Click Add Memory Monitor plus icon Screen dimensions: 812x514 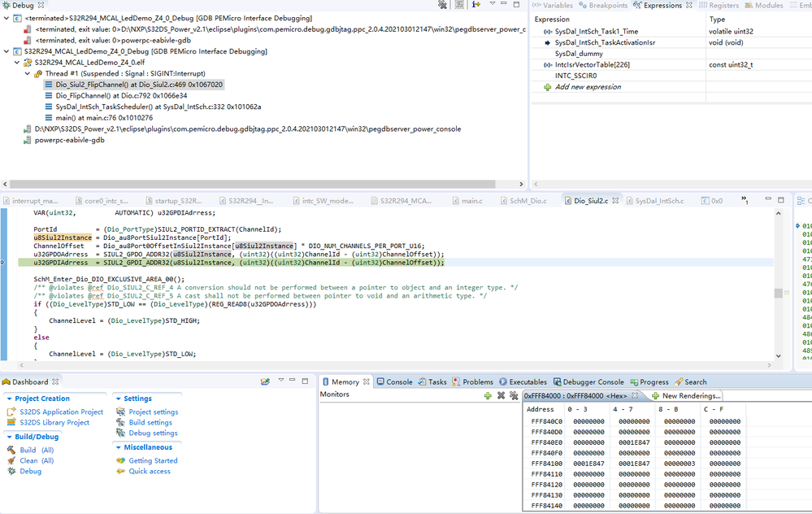[488, 395]
